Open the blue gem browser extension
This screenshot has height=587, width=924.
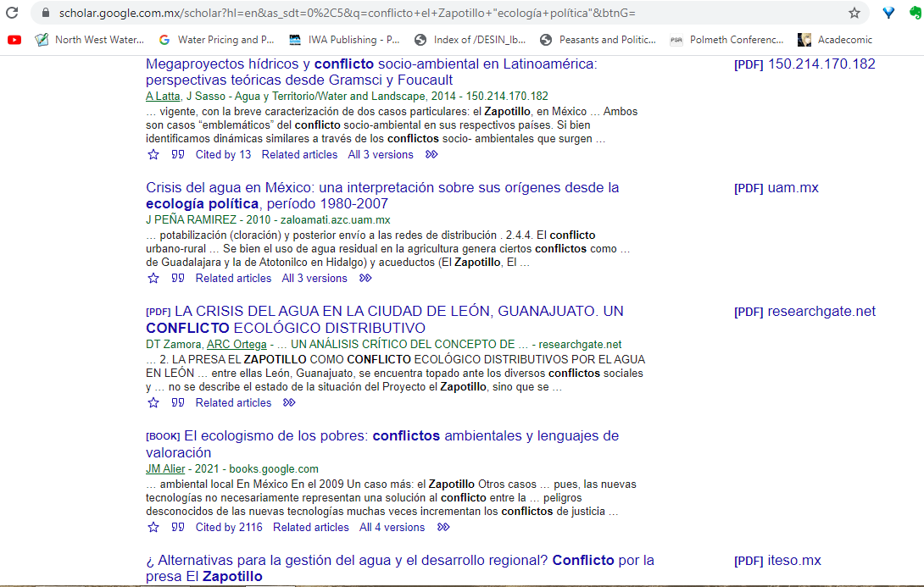tap(888, 13)
